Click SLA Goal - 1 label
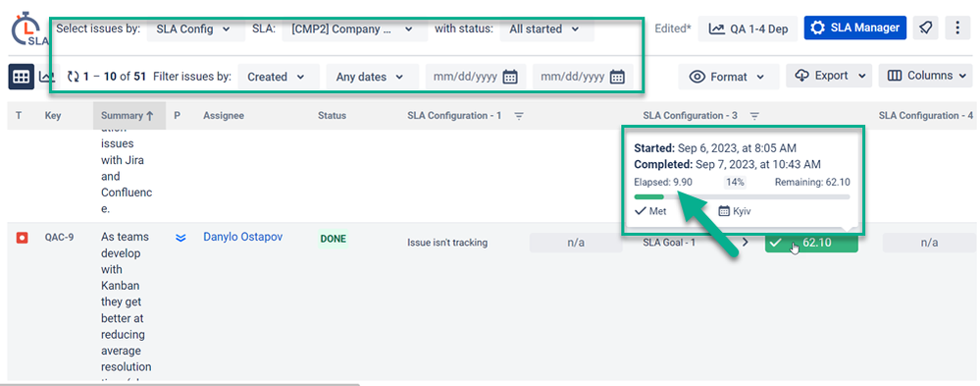 (669, 243)
